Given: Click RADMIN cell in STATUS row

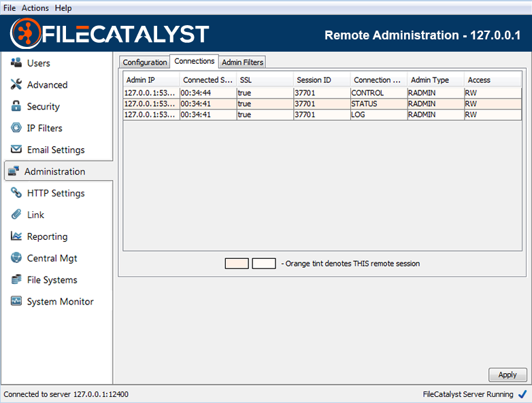Looking at the screenshot, I should [435, 104].
